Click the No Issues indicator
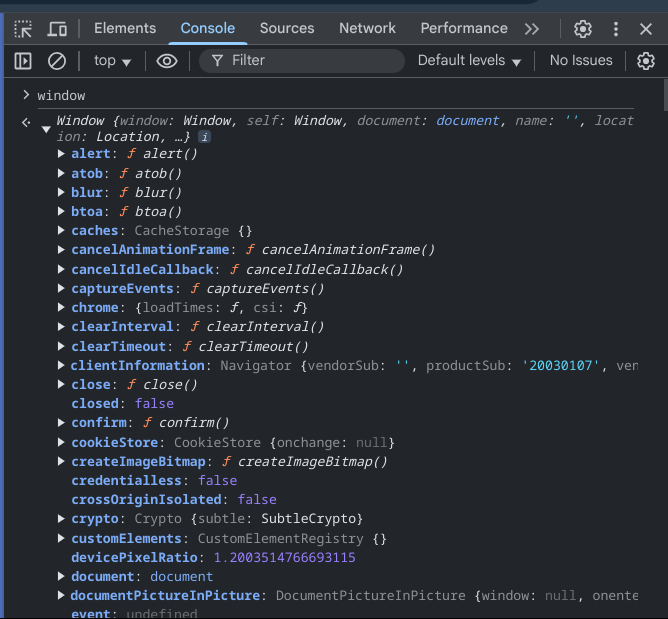This screenshot has width=668, height=619. point(581,60)
